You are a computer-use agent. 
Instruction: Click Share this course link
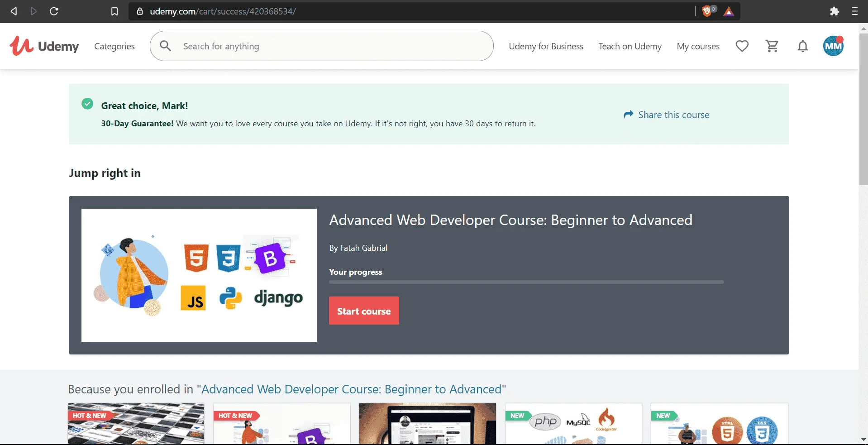coord(673,115)
